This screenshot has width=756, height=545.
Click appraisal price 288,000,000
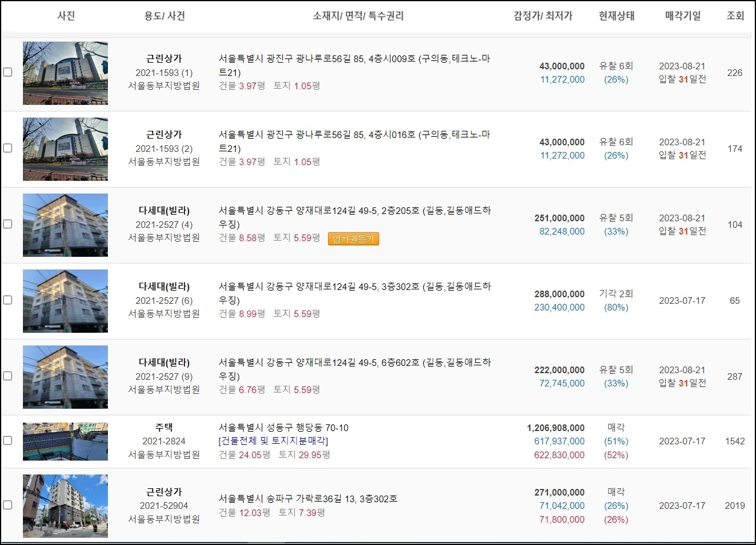(x=559, y=294)
